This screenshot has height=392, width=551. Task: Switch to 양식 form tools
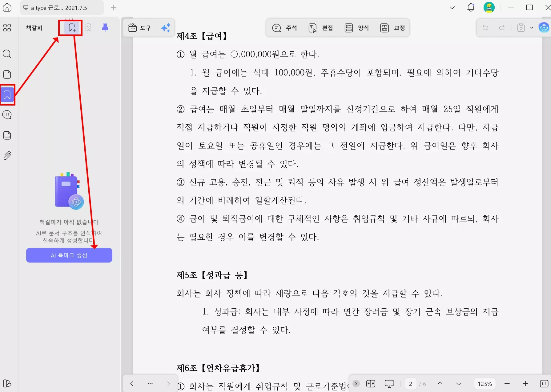357,28
